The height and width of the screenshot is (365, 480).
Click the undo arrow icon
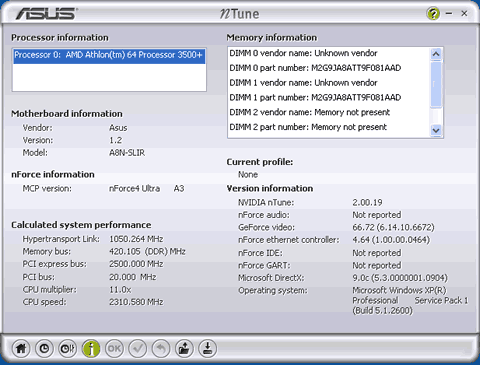(161, 349)
